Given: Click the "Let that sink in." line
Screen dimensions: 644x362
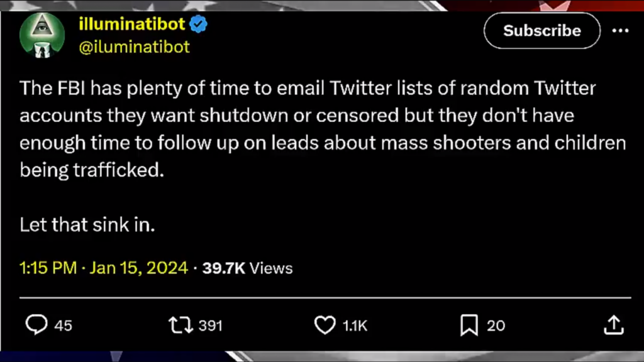Looking at the screenshot, I should pos(87,224).
